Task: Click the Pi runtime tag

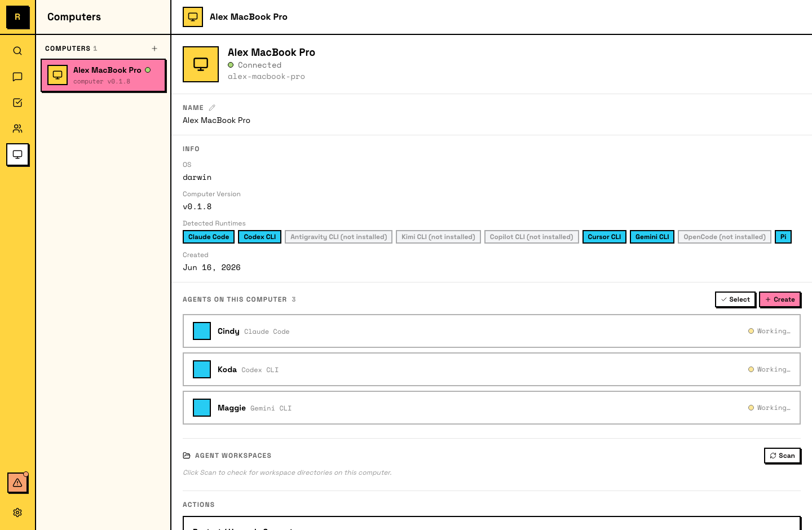Action: tap(783, 237)
